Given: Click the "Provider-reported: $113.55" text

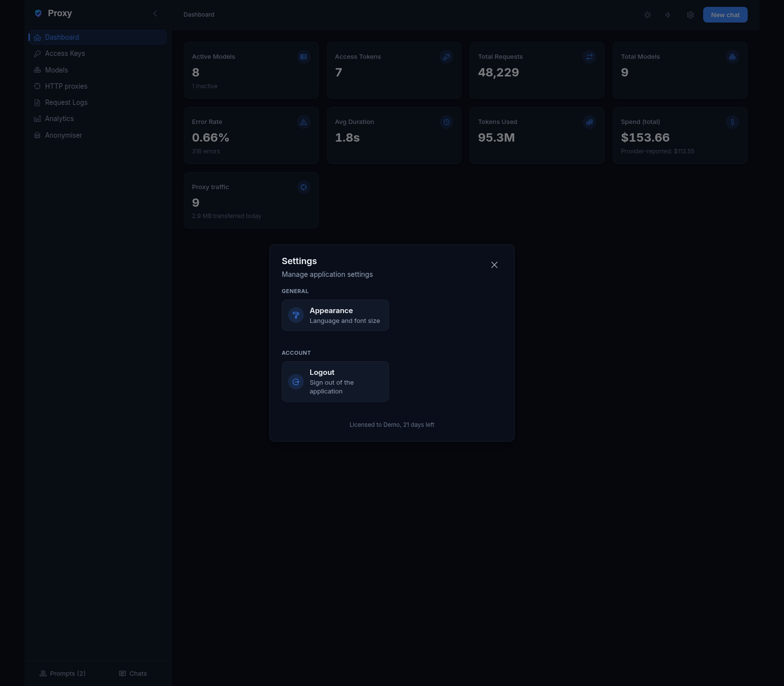Looking at the screenshot, I should point(658,151).
